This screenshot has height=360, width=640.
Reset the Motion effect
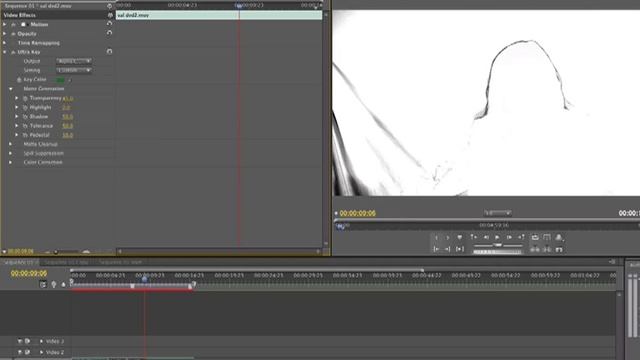pos(109,24)
